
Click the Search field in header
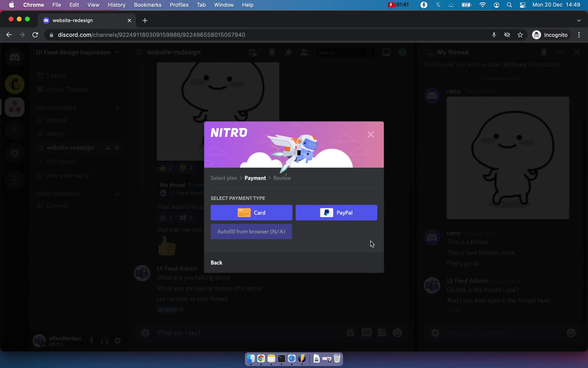click(x=345, y=52)
